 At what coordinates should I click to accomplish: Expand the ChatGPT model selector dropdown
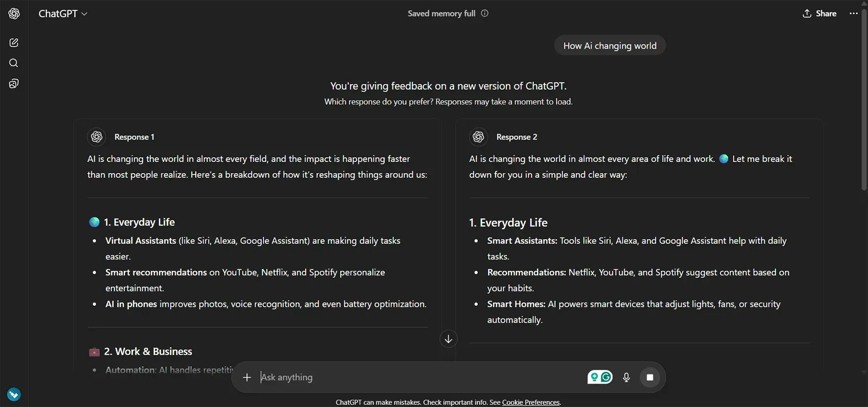63,14
